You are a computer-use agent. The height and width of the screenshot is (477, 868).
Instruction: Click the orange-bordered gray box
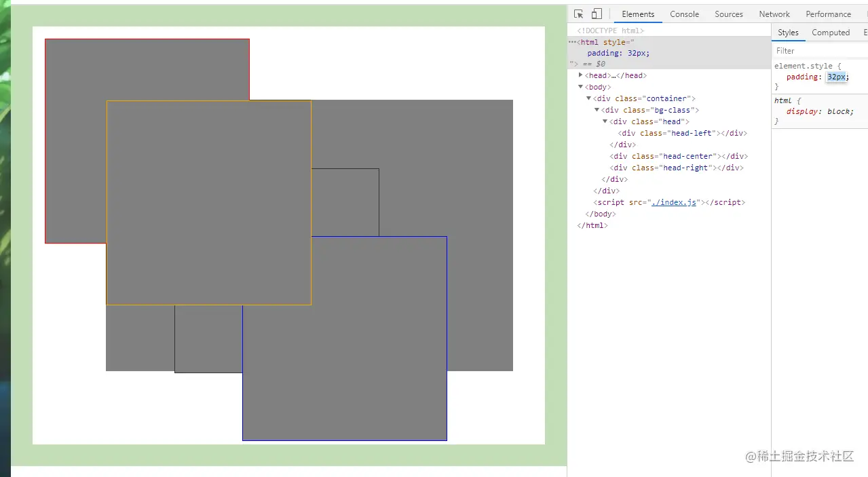208,202
